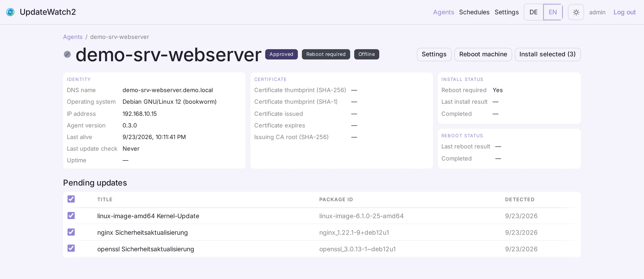
Task: Click the Issuing CA root (SHA-256) label
Action: 291,137
